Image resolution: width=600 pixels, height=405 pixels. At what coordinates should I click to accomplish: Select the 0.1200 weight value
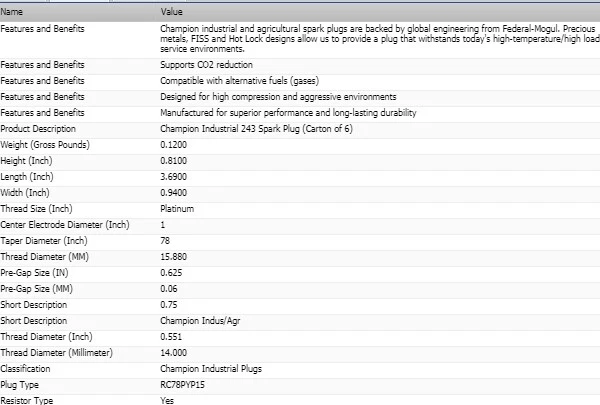point(173,145)
